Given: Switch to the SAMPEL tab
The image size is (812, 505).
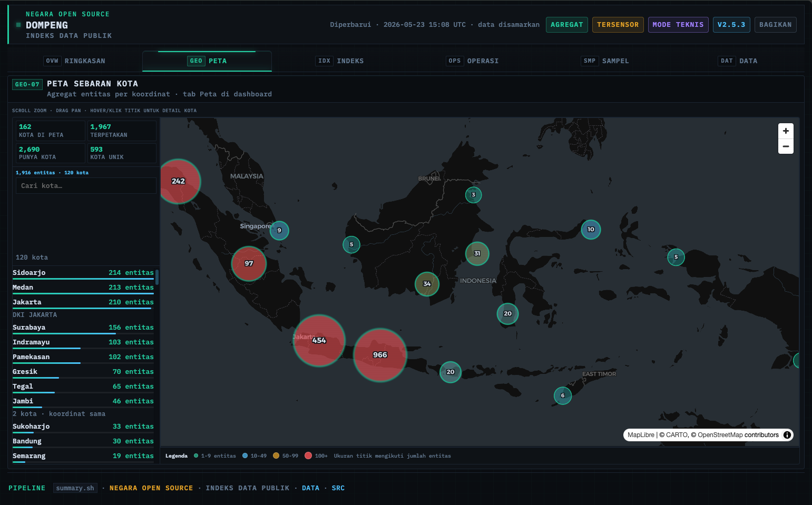Looking at the screenshot, I should (x=605, y=61).
